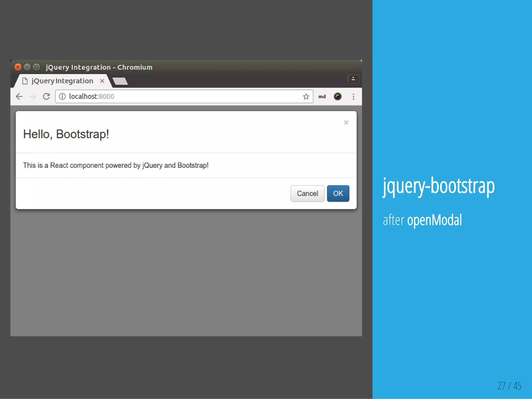Close the Chromium window with red button
Screen dimensions: 532x399
18,67
